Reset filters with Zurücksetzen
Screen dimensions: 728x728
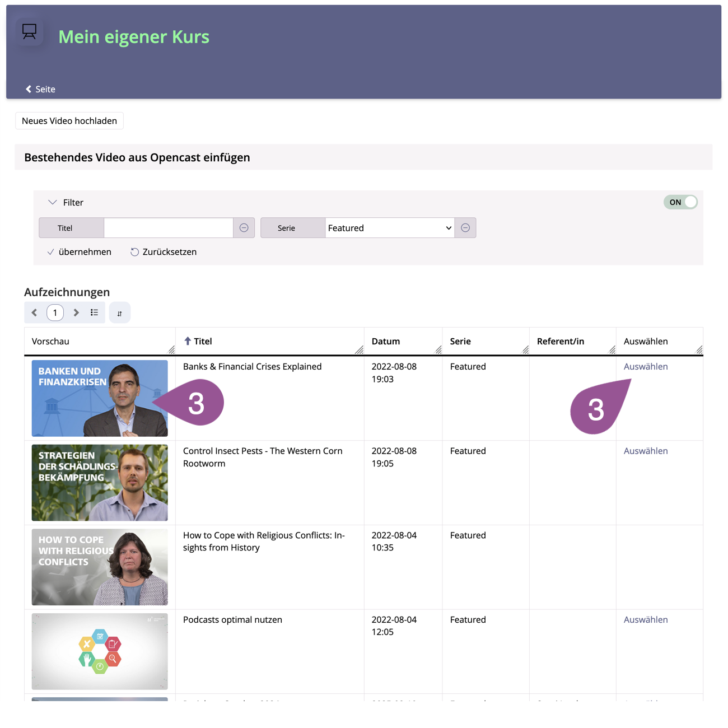click(164, 252)
